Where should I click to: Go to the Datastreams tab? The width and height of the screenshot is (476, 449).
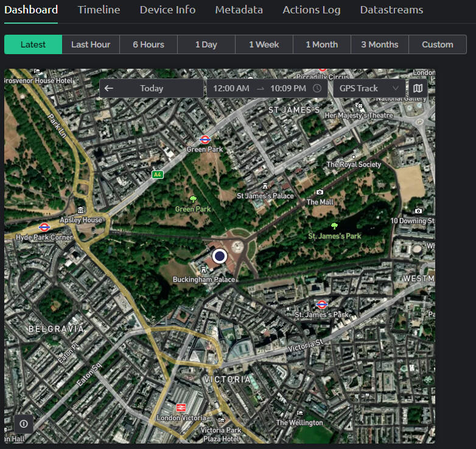[391, 10]
